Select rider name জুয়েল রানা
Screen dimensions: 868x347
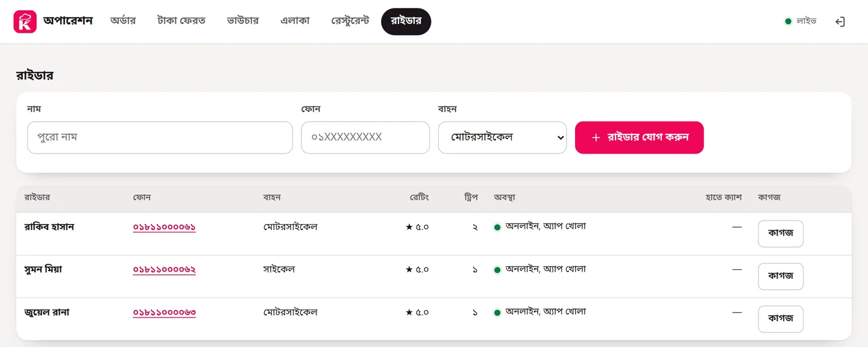pos(47,313)
